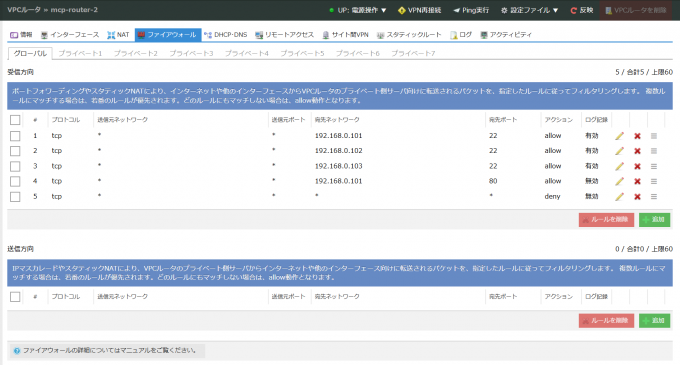This screenshot has width=680, height=365.
Task: Click the reorder handle icon of deny rule 5
Action: [654, 197]
